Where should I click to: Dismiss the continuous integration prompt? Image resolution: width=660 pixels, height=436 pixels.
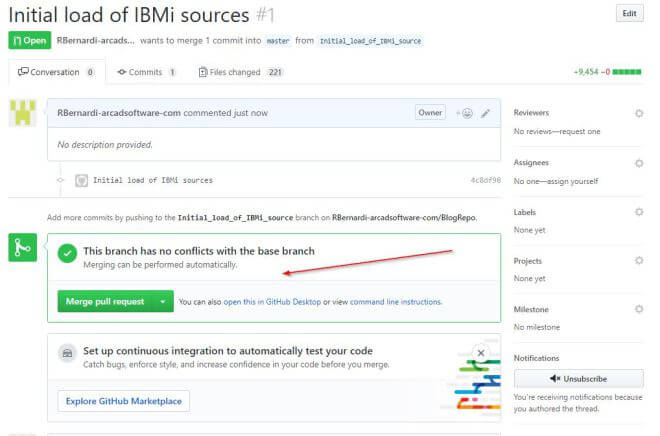481,353
